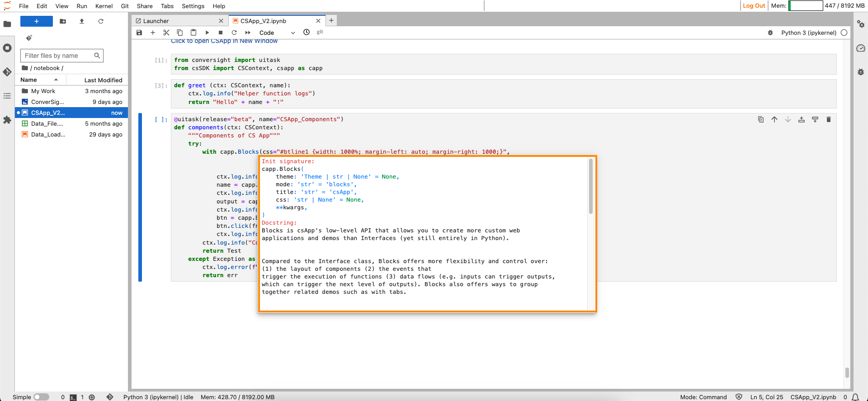Open the Git menu
Screen dimensions: 868x401
point(125,6)
